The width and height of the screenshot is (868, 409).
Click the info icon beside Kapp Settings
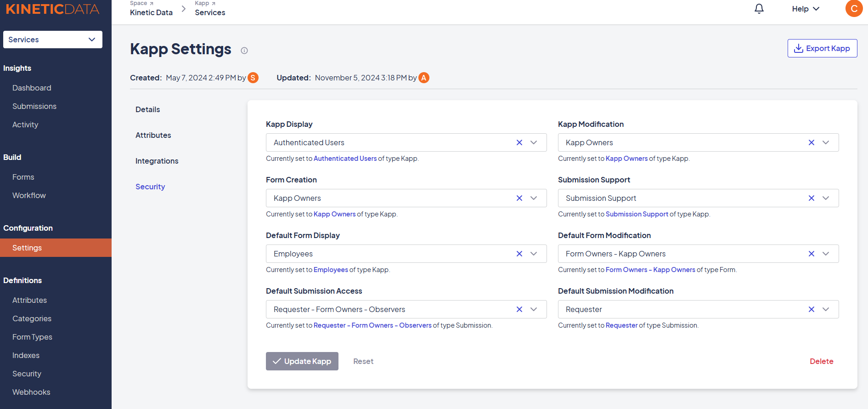(244, 51)
